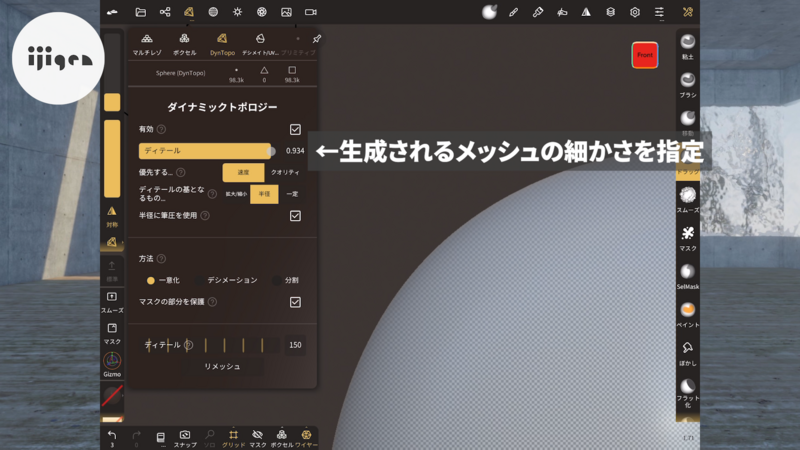
Task: Open the stroke pencil menu
Action: (513, 12)
